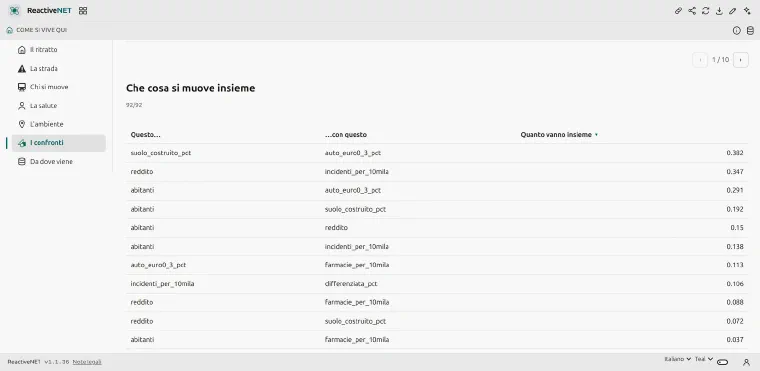Click the v1.1.36 version text

57,362
